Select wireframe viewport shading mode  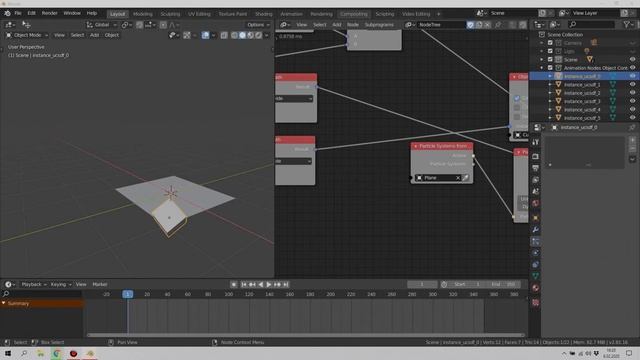[x=235, y=36]
